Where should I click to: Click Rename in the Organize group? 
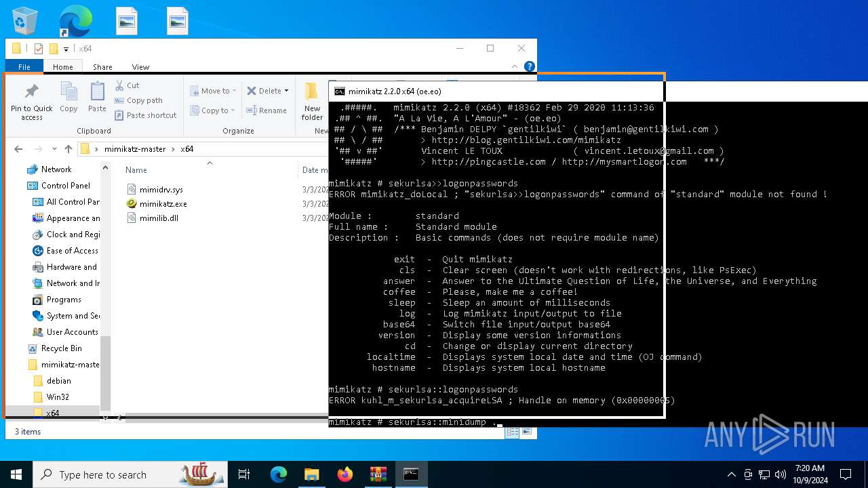coord(267,110)
